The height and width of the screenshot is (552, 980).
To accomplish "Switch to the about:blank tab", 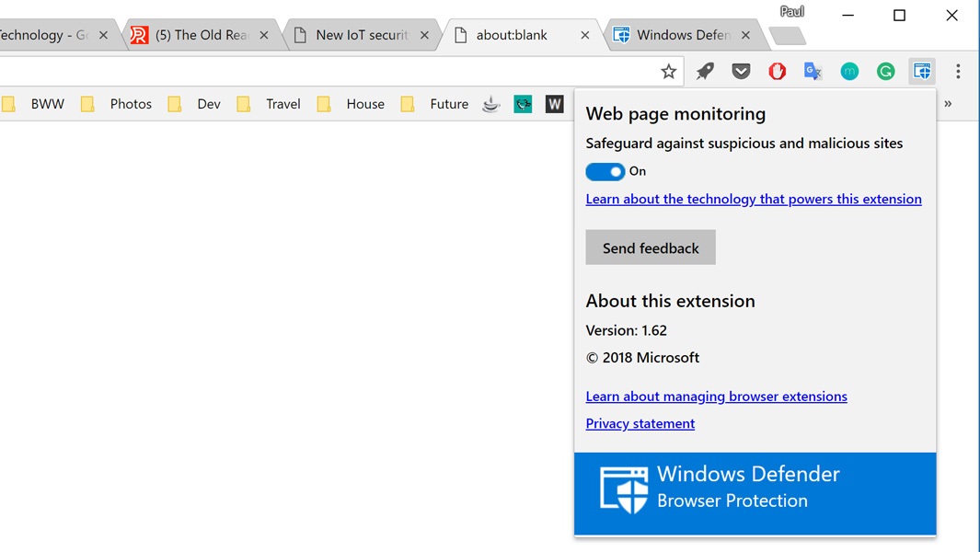I will [x=509, y=34].
